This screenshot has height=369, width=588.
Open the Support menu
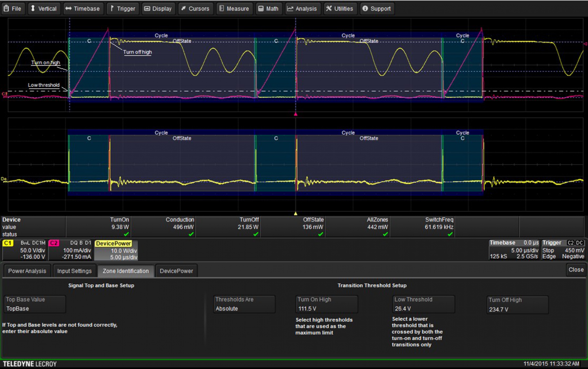377,9
